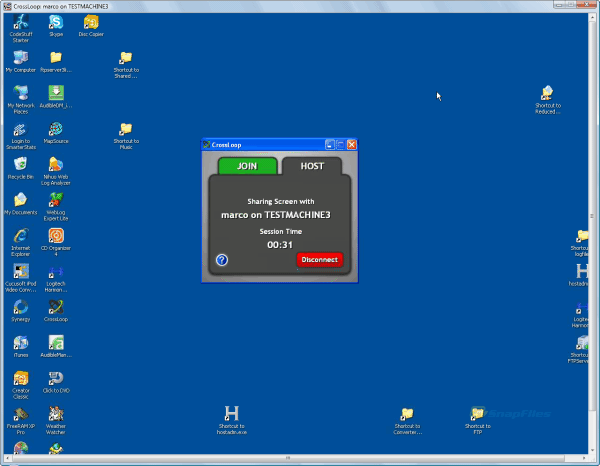Click the My Computer icon
600x466 pixels.
[20, 58]
